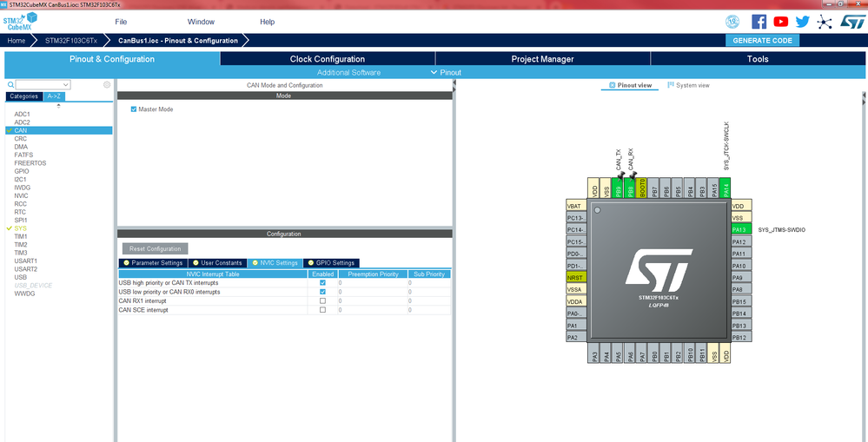Switch to the Tools tab
The image size is (868, 442).
pyautogui.click(x=758, y=59)
